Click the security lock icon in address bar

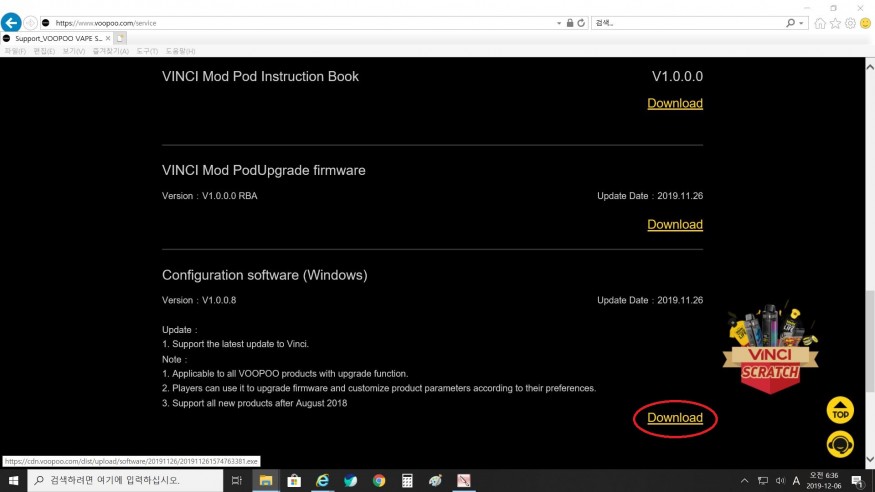pyautogui.click(x=570, y=23)
